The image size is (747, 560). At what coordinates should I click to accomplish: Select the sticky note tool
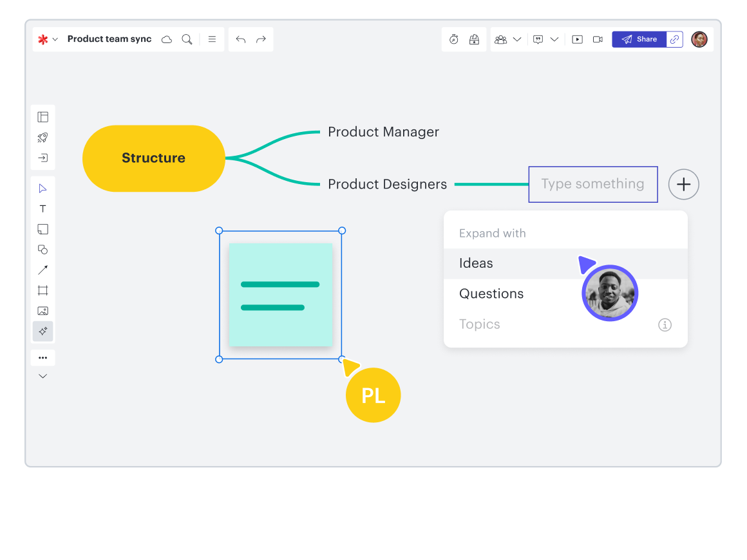coord(43,229)
